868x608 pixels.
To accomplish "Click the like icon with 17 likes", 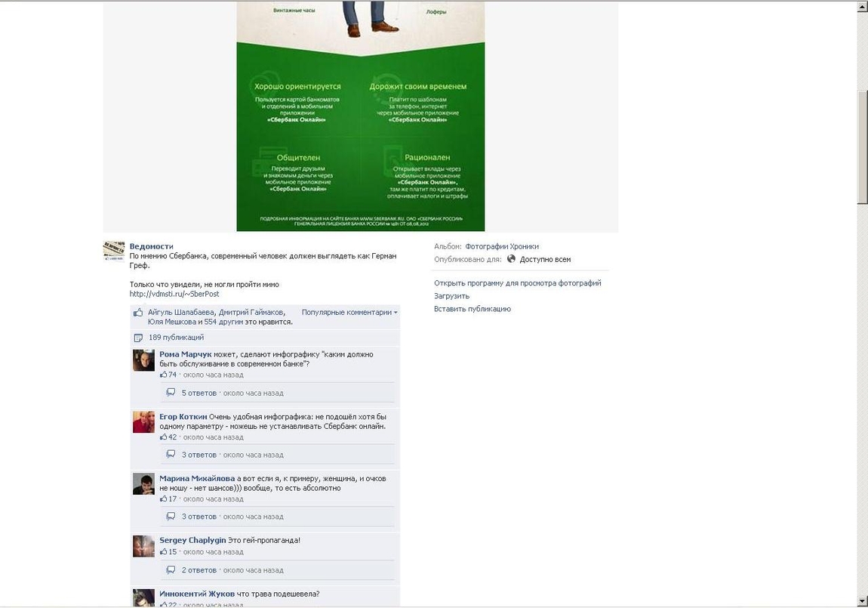I will point(163,499).
